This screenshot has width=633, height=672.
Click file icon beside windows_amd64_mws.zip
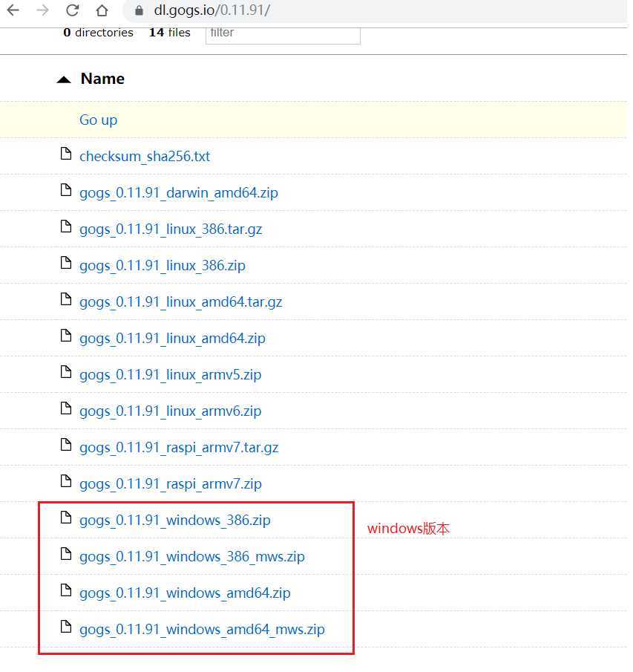[66, 627]
